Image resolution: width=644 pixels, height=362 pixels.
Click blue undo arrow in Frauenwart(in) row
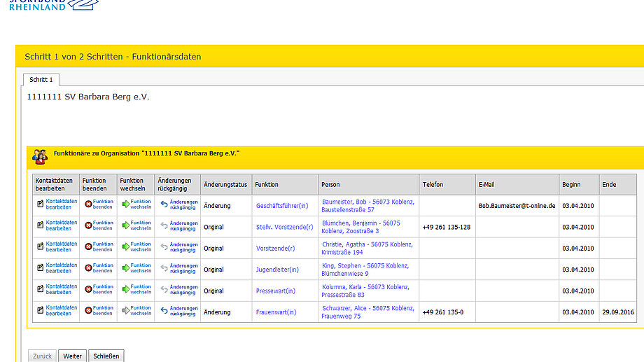(164, 311)
